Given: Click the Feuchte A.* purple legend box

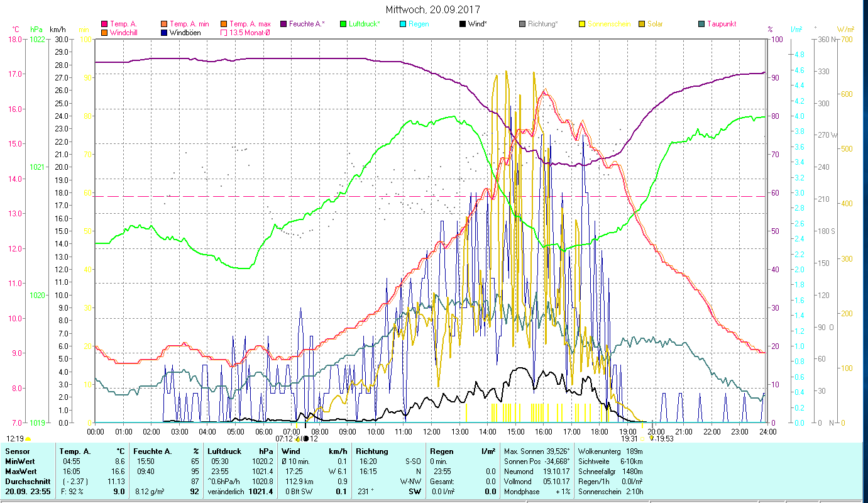Looking at the screenshot, I should tap(283, 25).
